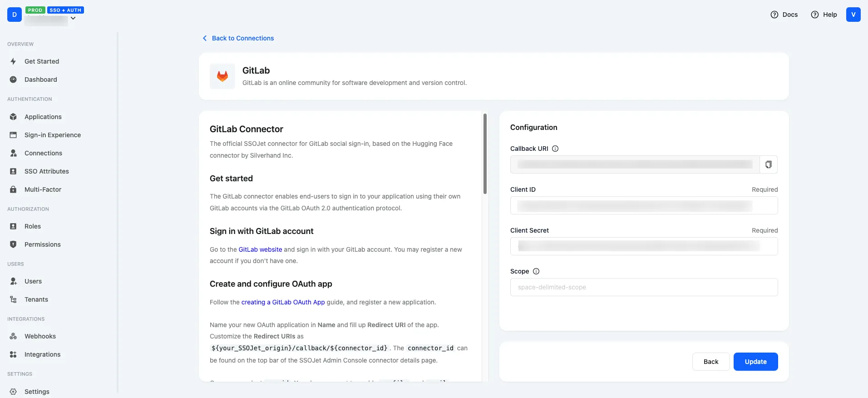
Task: Open the Webhooks icon
Action: point(14,336)
